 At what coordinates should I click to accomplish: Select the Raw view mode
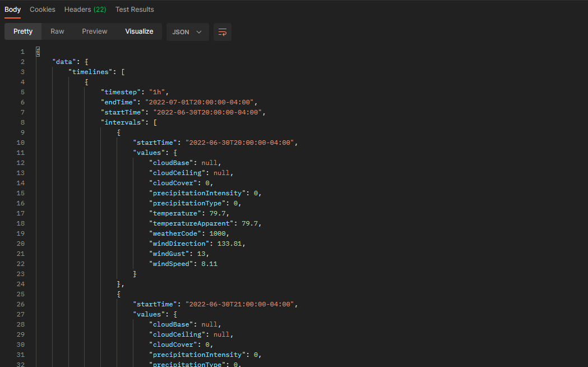(x=57, y=31)
